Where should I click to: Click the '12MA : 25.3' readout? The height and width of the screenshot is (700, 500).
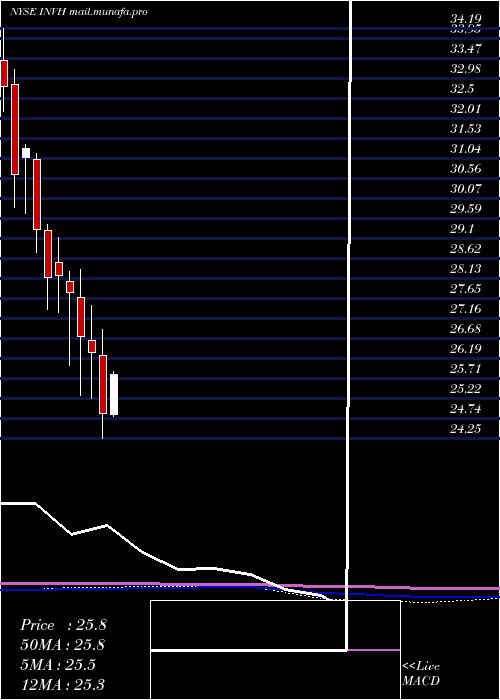tap(62, 685)
